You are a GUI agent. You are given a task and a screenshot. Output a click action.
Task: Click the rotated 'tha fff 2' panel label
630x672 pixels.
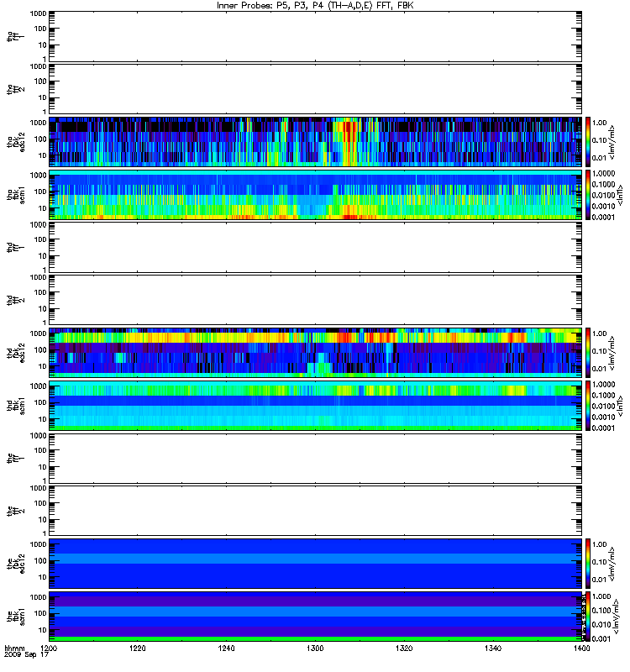(16, 89)
